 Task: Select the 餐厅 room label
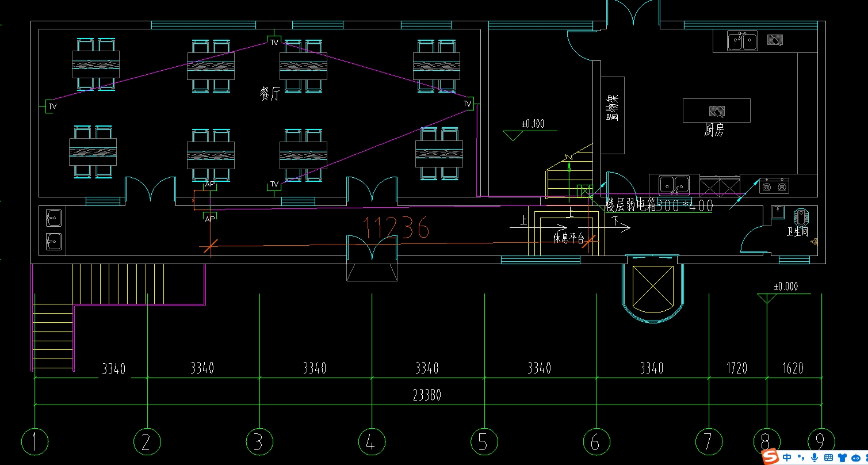tap(270, 94)
